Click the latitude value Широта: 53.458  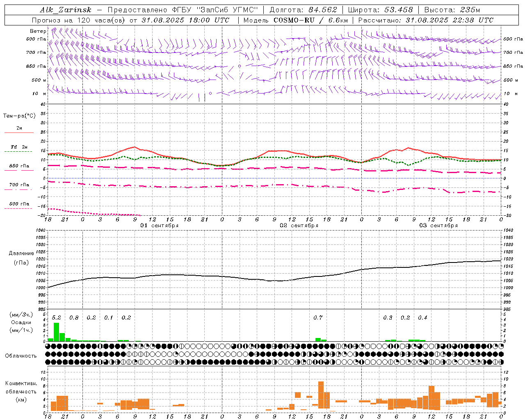[380, 10]
